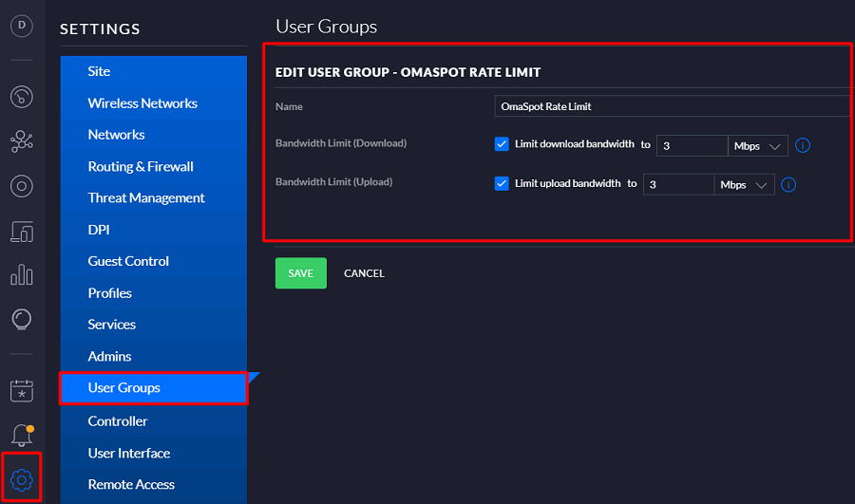
Task: Open the Topology map icon
Action: coord(21,141)
